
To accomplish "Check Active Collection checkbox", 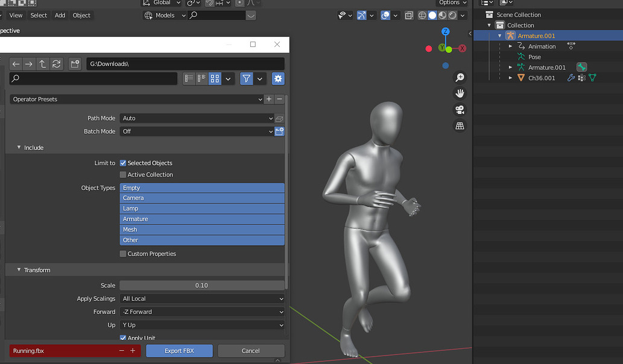I will [x=123, y=175].
